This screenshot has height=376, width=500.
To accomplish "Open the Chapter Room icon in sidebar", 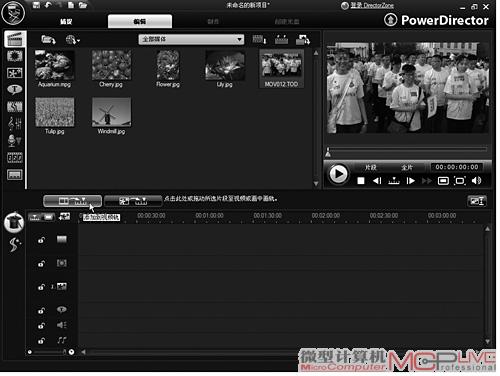I will pos(15,157).
